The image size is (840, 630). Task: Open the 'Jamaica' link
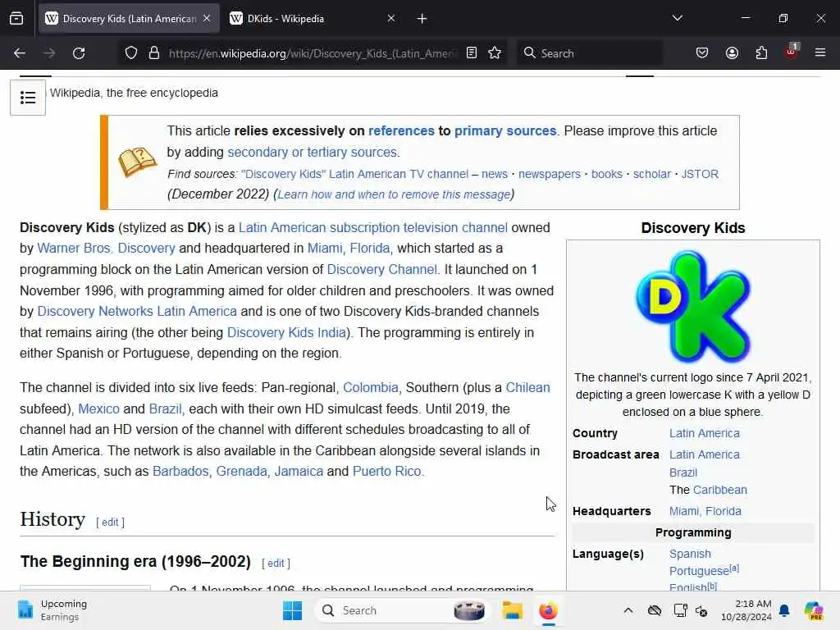click(x=299, y=472)
